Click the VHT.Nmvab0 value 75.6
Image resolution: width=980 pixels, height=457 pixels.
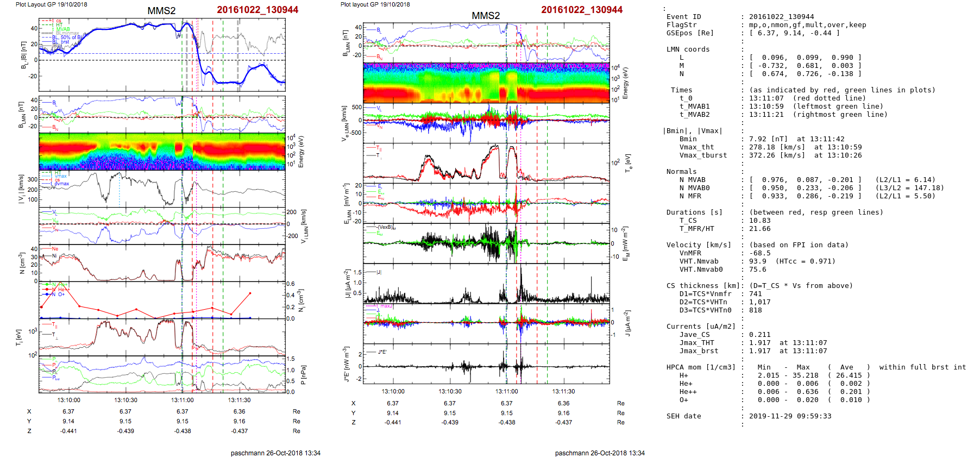758,270
